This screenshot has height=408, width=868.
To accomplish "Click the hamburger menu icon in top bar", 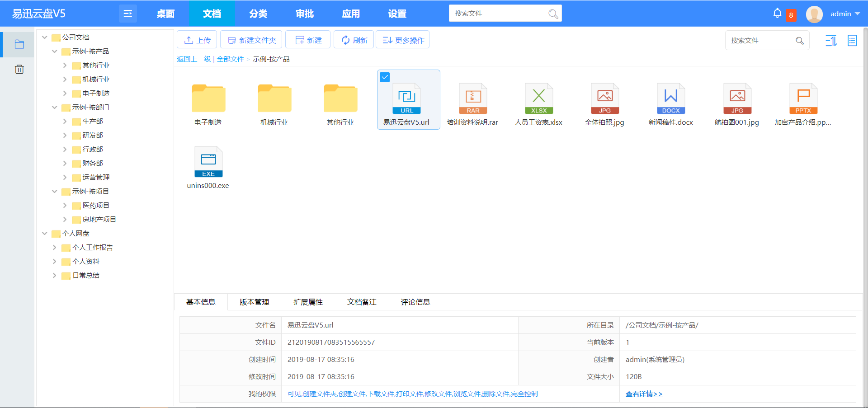I will pyautogui.click(x=128, y=13).
